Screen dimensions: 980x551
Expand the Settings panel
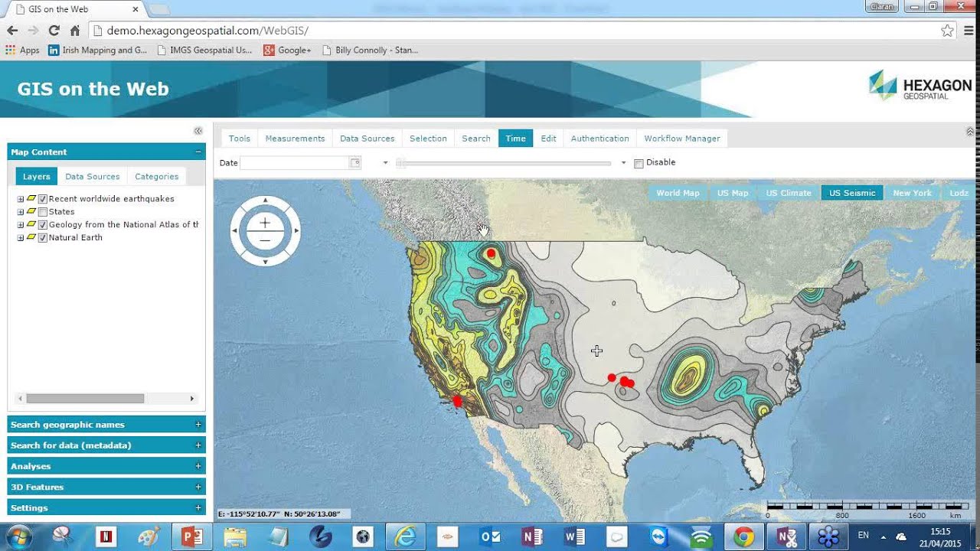tap(198, 507)
